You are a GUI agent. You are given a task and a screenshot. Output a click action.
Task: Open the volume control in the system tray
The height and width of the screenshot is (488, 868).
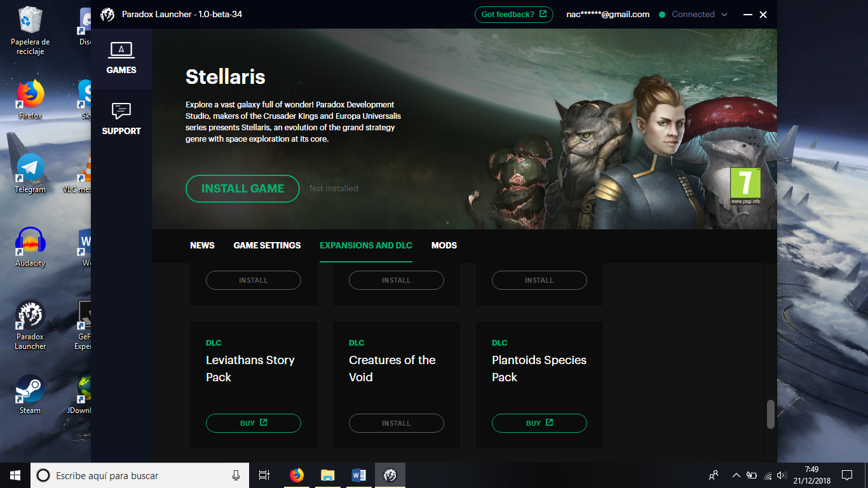pyautogui.click(x=780, y=475)
